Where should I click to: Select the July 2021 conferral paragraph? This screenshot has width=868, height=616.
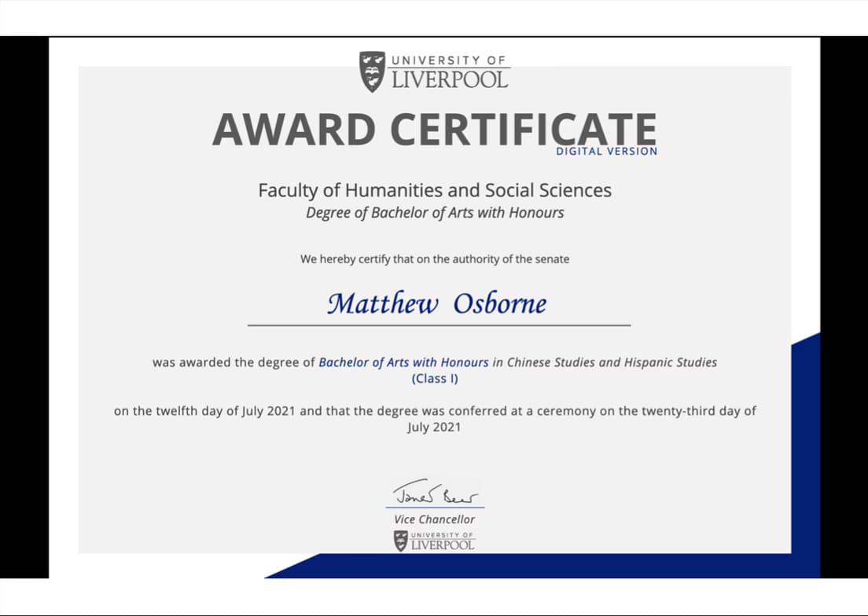pos(434,419)
